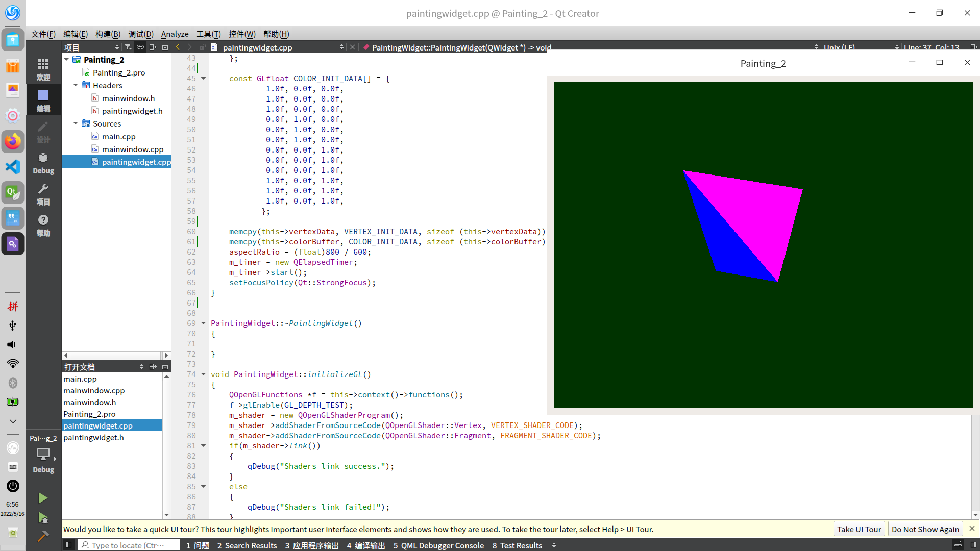Viewport: 980px width, 551px height.
Task: Collapse the Headers folder
Action: pyautogui.click(x=76, y=85)
